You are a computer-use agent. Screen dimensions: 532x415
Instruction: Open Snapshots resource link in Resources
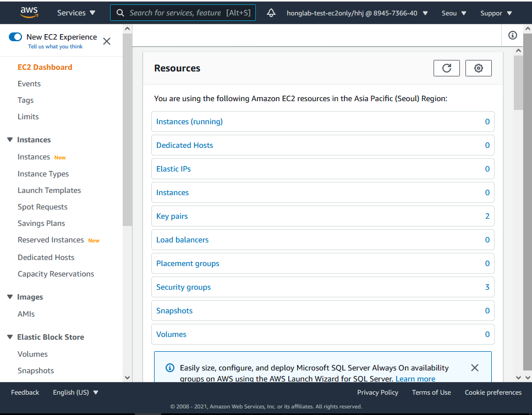coord(174,311)
